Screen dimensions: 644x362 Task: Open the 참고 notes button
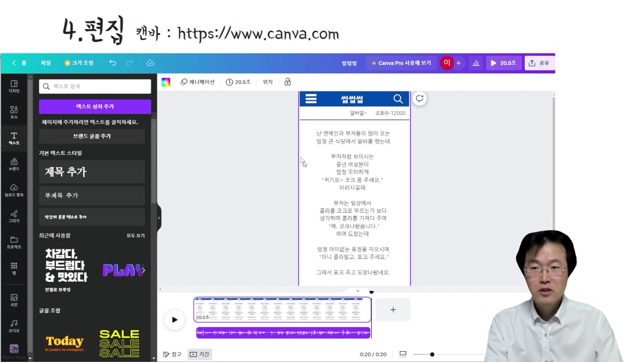tap(172, 354)
